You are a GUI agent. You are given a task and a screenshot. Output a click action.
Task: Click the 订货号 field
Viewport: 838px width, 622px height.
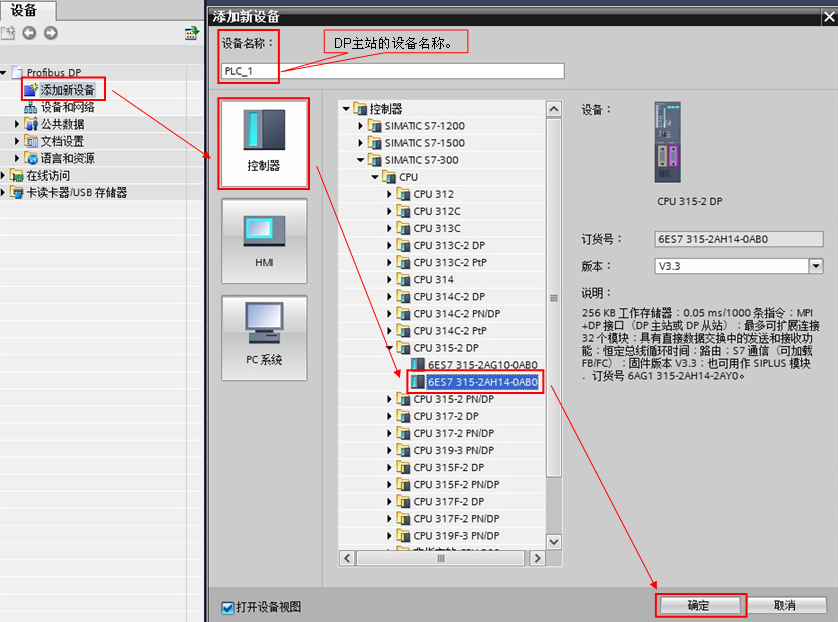[739, 239]
